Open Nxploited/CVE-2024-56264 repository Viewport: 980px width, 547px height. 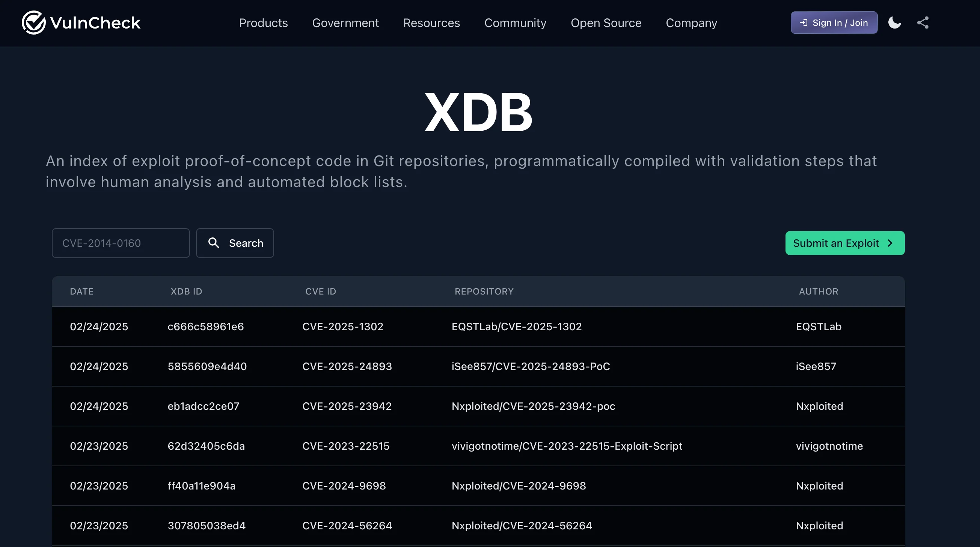click(x=522, y=525)
